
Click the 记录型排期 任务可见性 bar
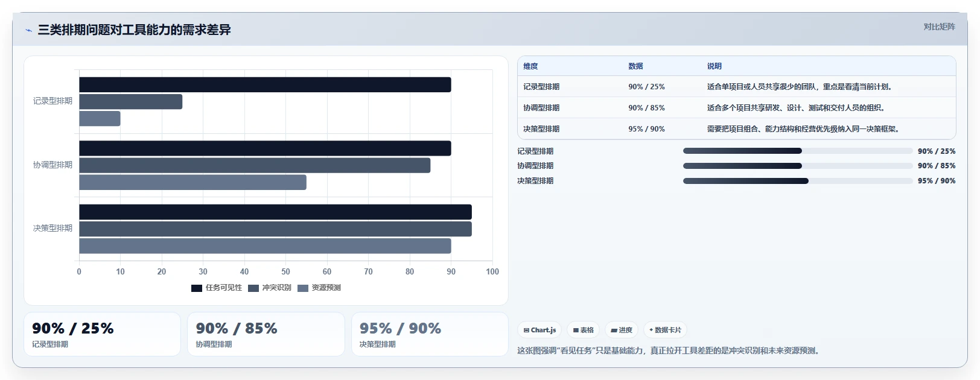[x=265, y=84]
